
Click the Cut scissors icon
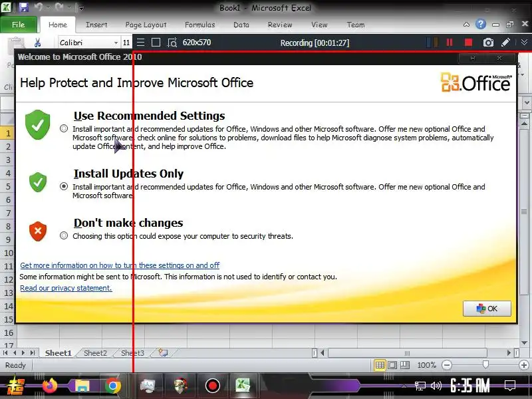pos(37,43)
